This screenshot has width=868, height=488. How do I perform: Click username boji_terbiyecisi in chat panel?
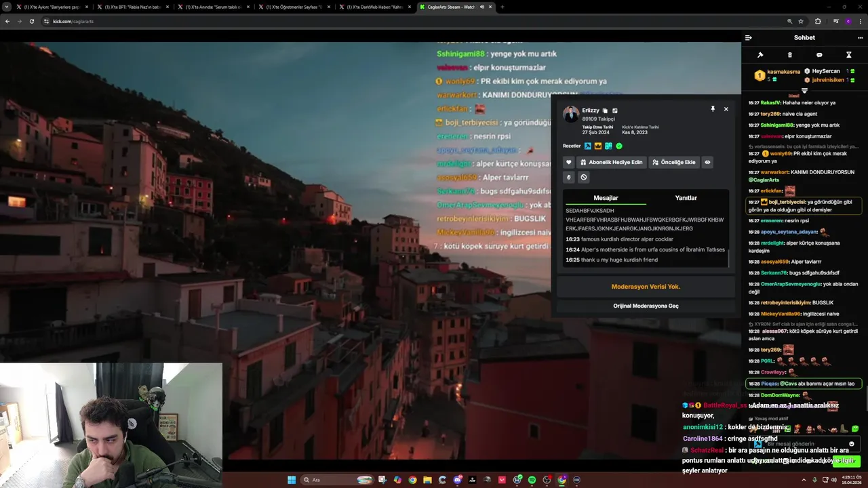pos(787,202)
